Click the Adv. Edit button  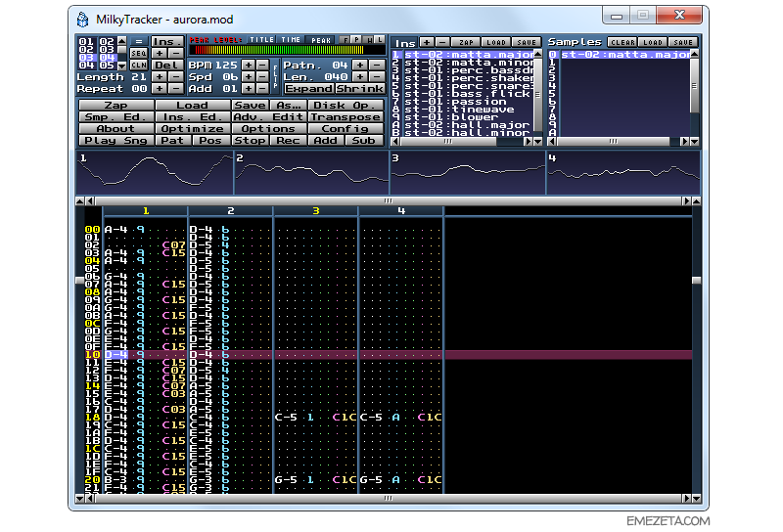point(268,116)
